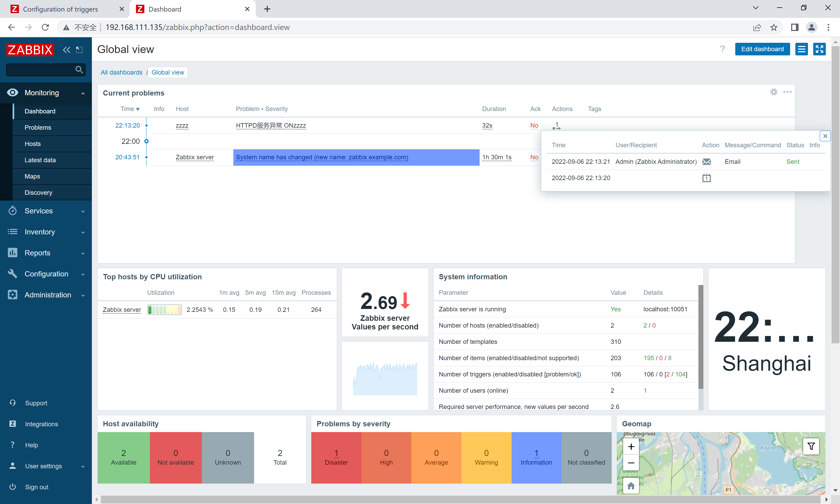Open dashboard help question mark icon
This screenshot has height=504, width=840.
point(722,49)
